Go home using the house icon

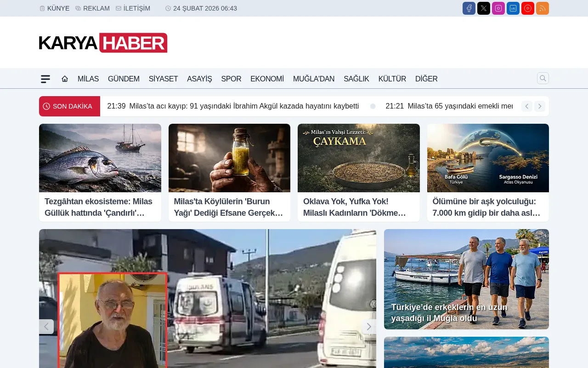[x=64, y=78]
